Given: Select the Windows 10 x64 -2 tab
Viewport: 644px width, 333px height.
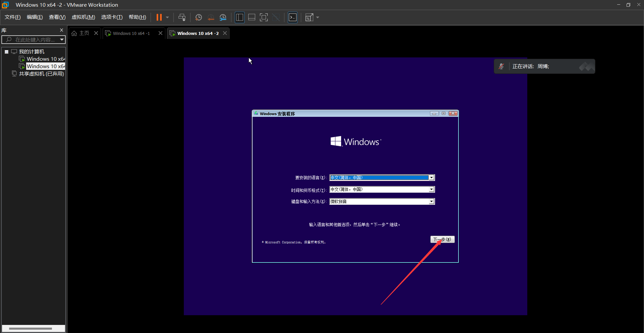Looking at the screenshot, I should 198,33.
